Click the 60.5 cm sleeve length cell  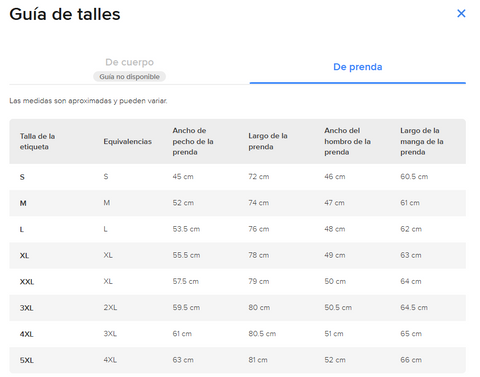(x=414, y=177)
